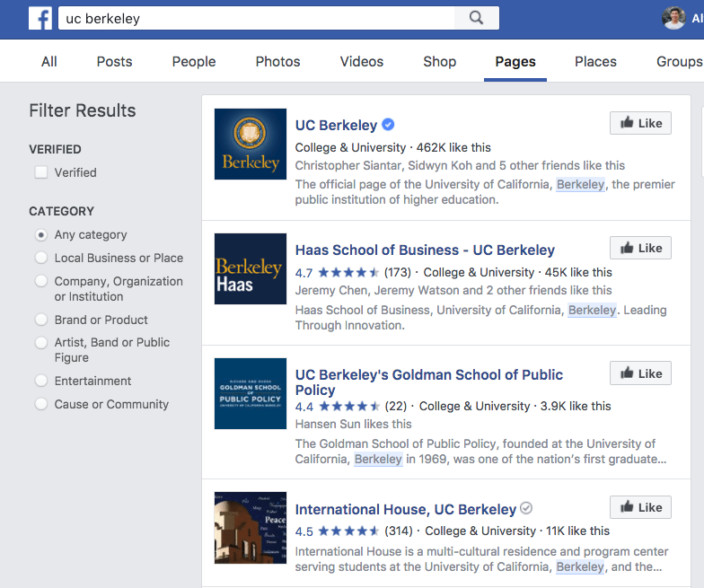Click the Goldman '(22)' review count
The image size is (704, 588).
(x=396, y=406)
